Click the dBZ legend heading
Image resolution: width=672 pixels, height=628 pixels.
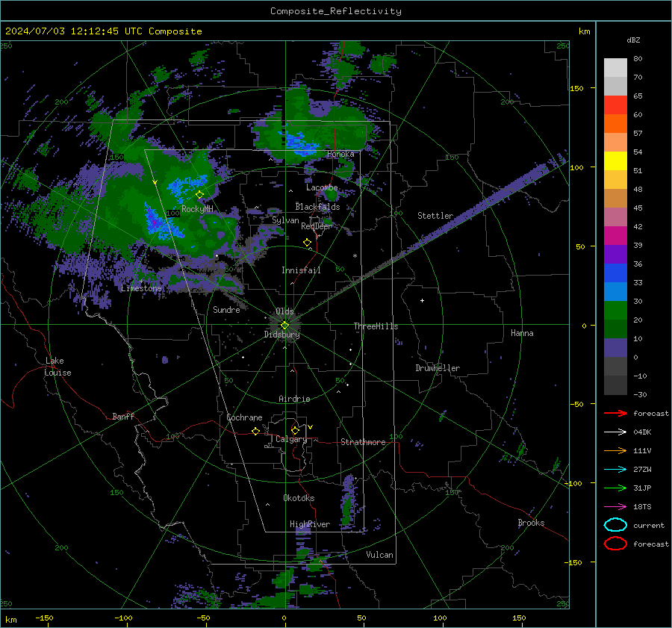pos(633,40)
